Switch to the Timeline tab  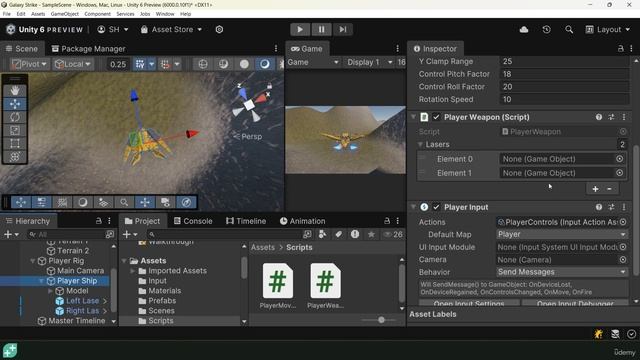coord(246,221)
